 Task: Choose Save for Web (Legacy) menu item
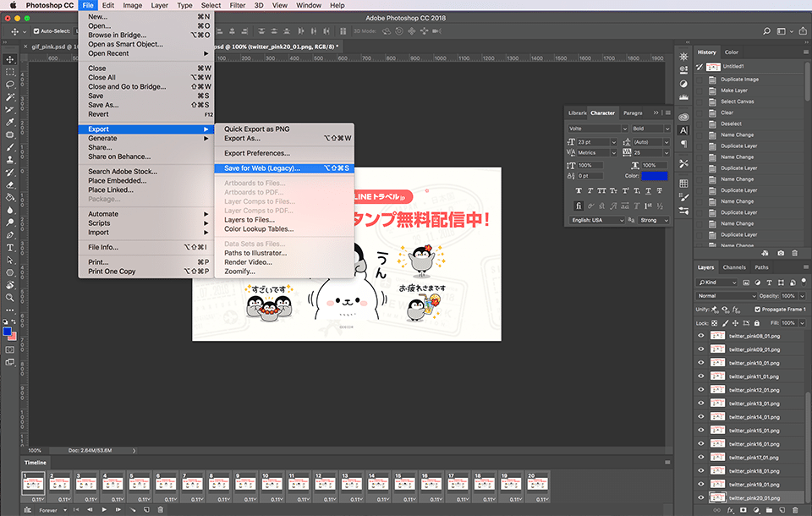pyautogui.click(x=284, y=168)
